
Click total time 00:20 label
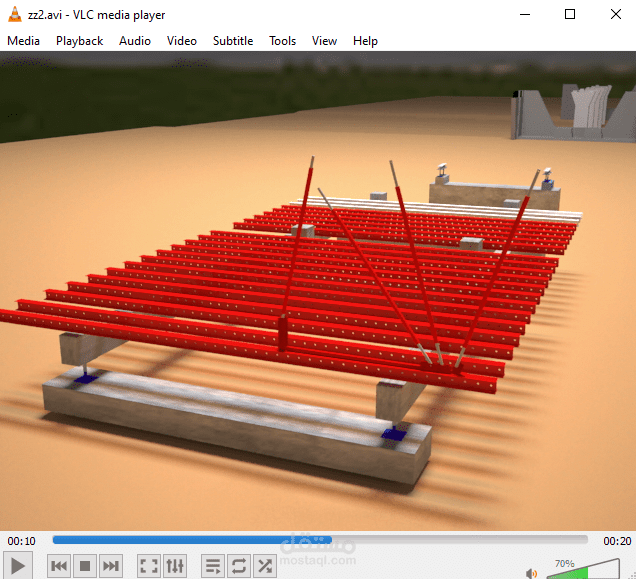tap(617, 541)
